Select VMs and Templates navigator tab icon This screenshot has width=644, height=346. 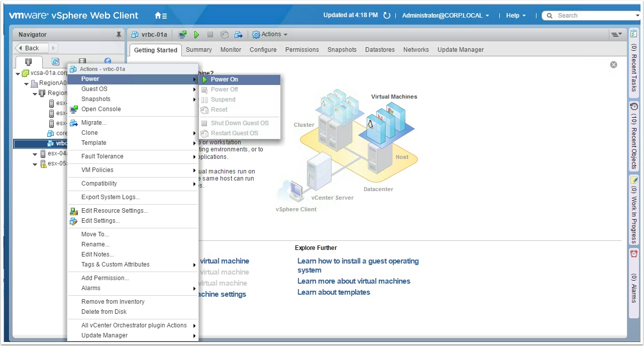55,62
